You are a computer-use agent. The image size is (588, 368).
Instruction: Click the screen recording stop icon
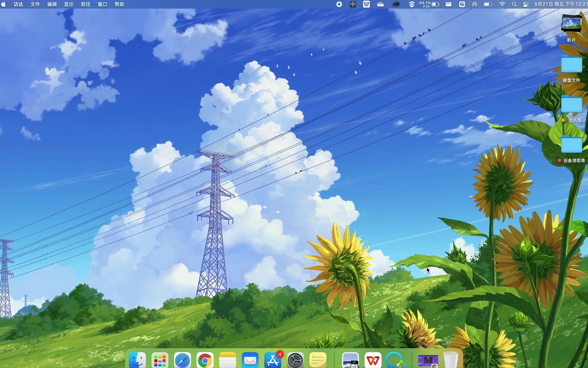(x=339, y=4)
